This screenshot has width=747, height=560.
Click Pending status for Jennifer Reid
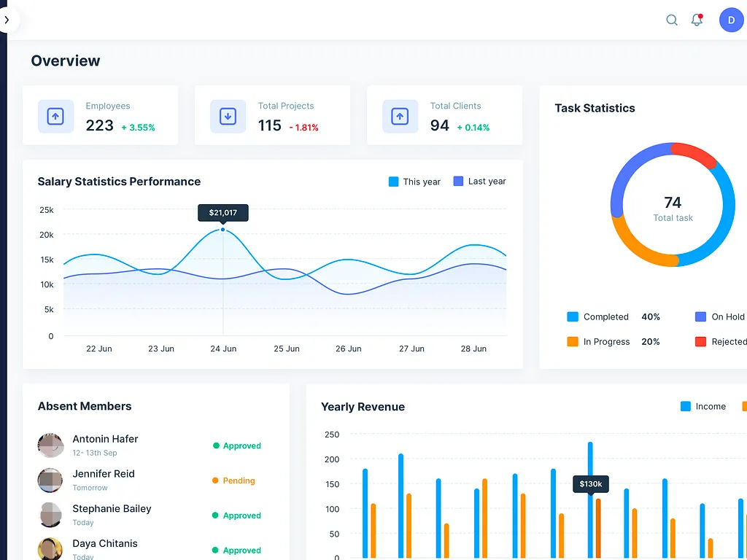pyautogui.click(x=233, y=481)
